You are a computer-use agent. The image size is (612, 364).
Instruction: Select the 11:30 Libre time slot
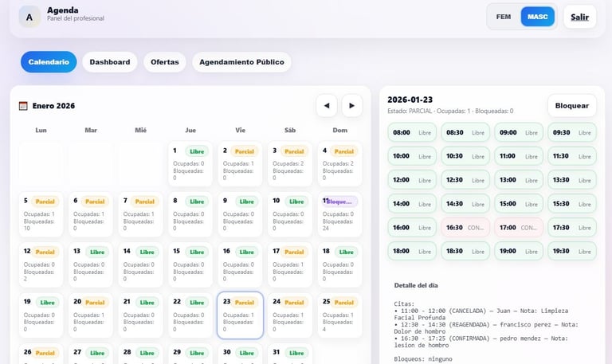pos(572,156)
